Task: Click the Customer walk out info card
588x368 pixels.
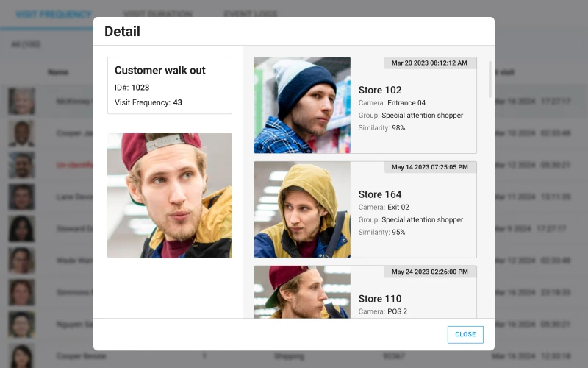Action: (170, 85)
